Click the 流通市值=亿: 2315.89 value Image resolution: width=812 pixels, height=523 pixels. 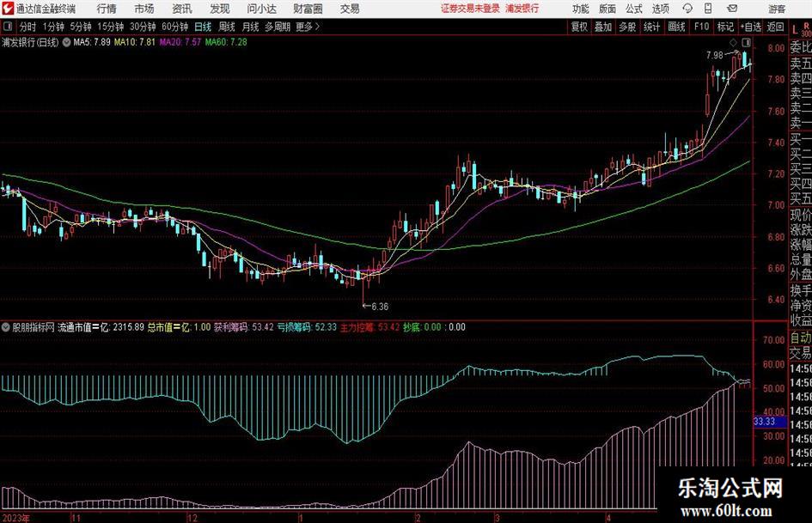point(101,327)
